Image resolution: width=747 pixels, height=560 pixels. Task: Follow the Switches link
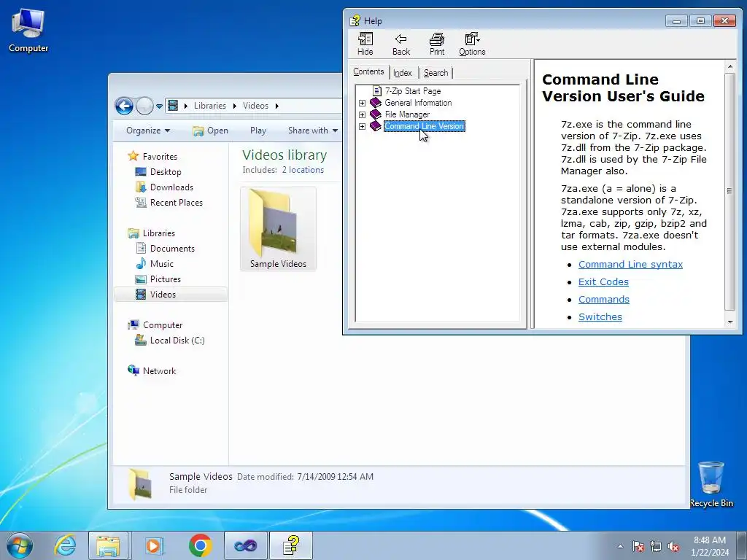click(600, 317)
